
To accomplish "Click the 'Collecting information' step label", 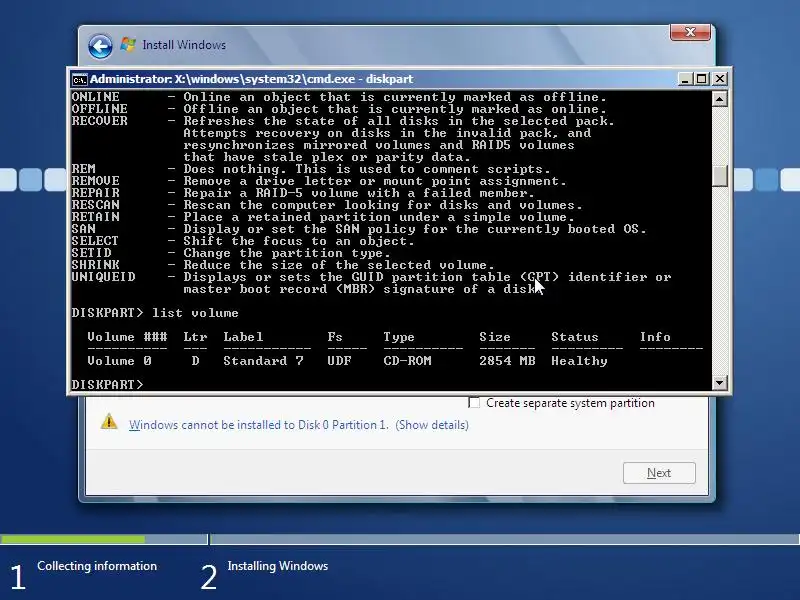I will pyautogui.click(x=97, y=566).
